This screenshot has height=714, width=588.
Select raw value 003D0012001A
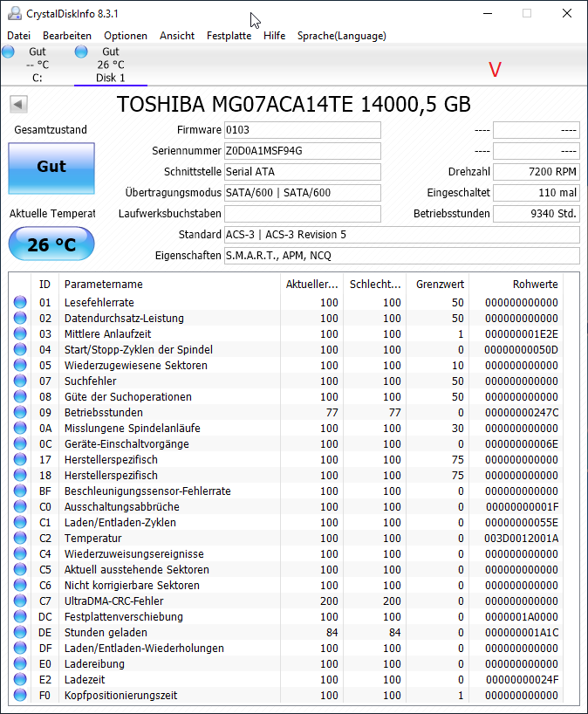522,539
